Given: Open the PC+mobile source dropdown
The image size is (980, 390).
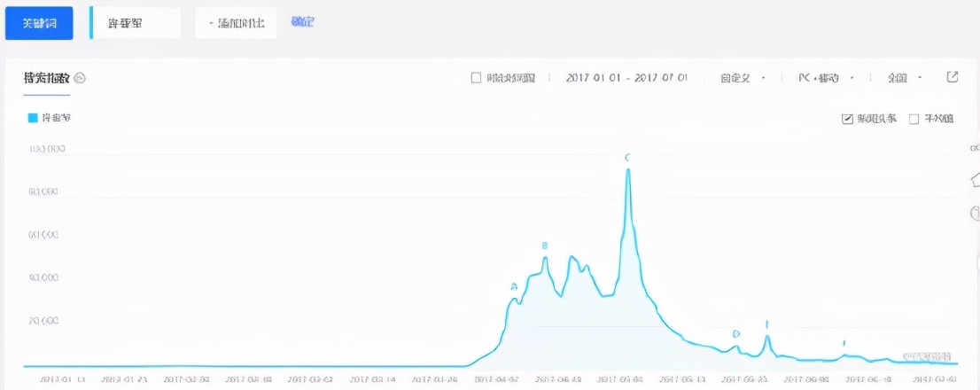Looking at the screenshot, I should [826, 78].
